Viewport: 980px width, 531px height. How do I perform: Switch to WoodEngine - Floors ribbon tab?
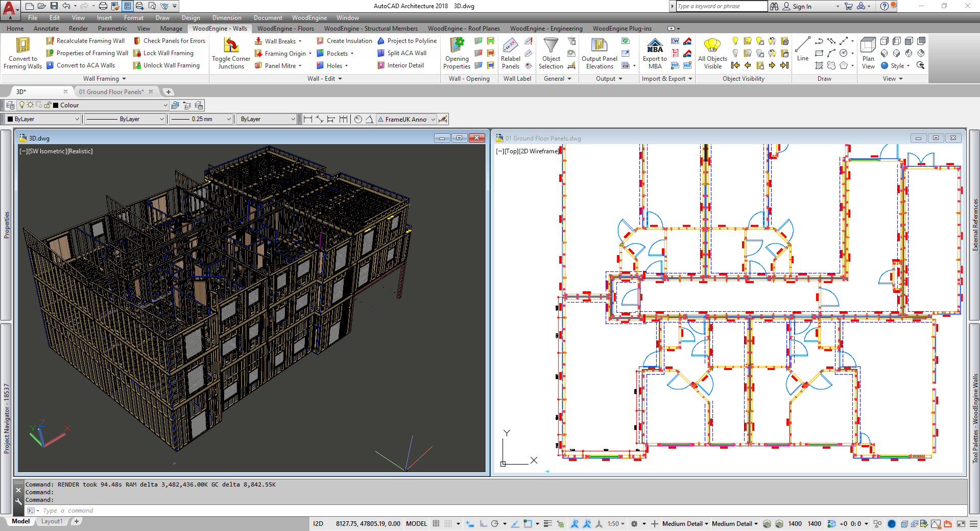[x=285, y=29]
